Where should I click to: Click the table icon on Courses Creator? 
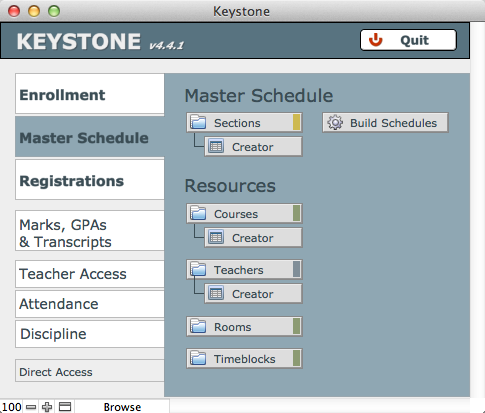(216, 238)
